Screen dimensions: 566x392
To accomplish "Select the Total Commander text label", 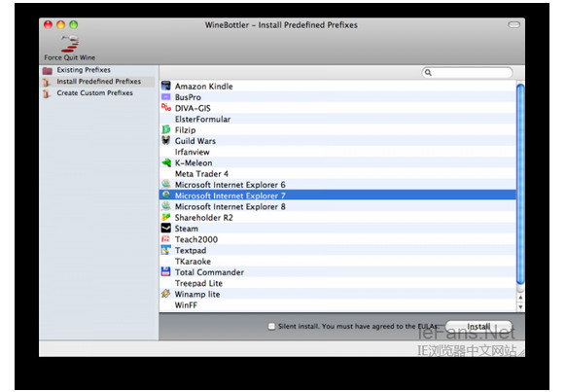I will click(209, 272).
